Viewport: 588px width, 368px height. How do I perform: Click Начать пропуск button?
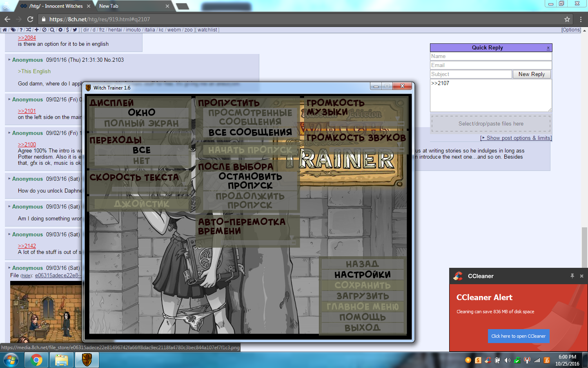(250, 150)
